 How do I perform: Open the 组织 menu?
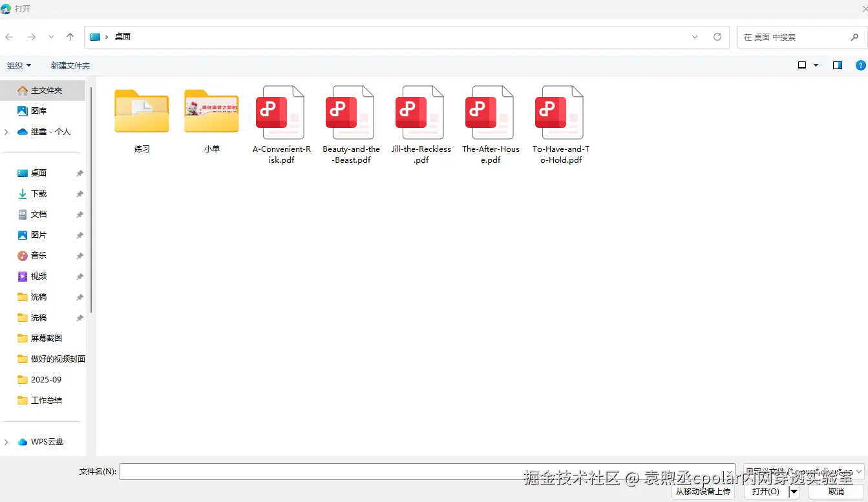click(19, 65)
